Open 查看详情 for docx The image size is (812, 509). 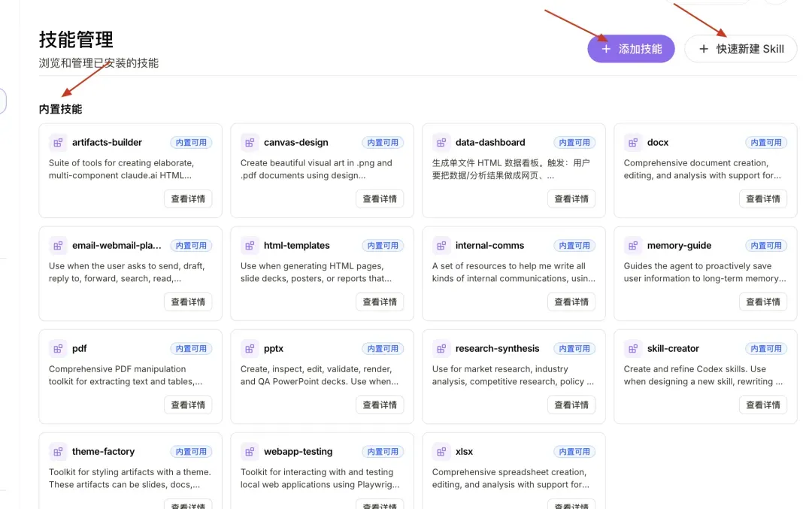coord(763,198)
